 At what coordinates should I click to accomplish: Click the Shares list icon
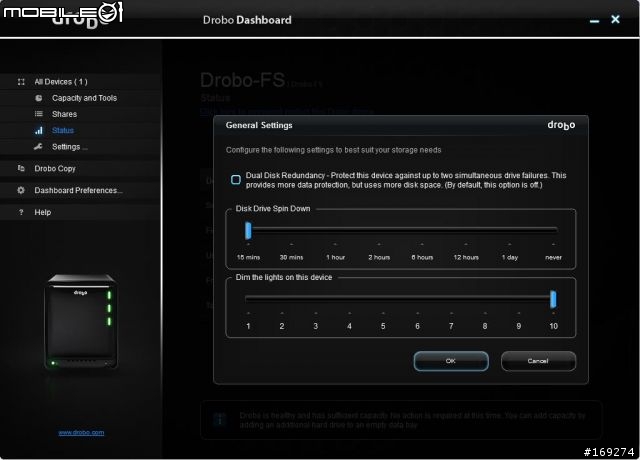39,114
